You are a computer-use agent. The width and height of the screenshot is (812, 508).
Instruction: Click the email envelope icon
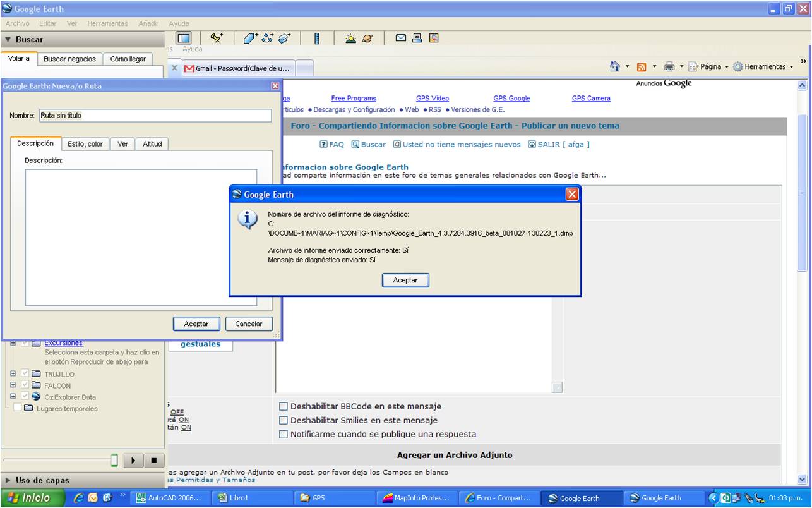(x=400, y=38)
